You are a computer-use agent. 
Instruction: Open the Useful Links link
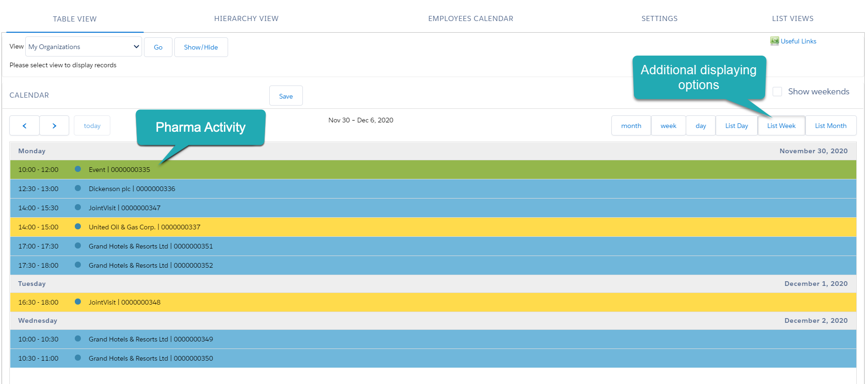click(x=798, y=41)
